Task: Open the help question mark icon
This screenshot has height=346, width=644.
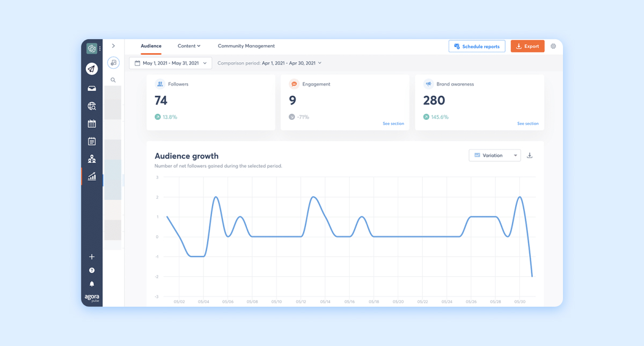Action: (x=92, y=270)
